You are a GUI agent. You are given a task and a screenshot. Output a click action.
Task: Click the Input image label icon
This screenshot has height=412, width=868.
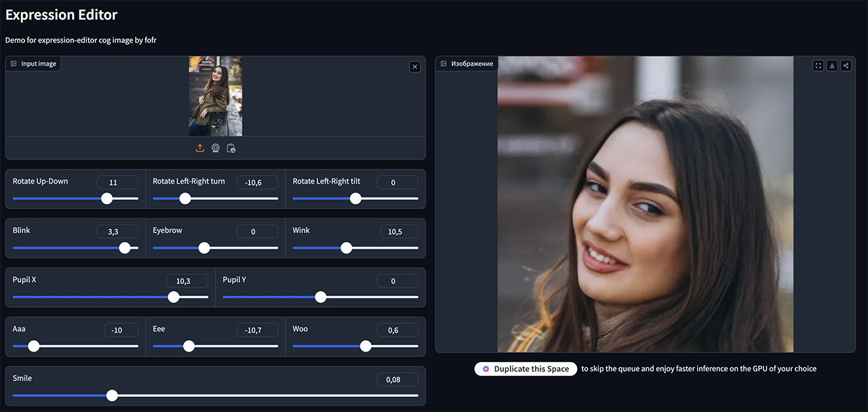coord(14,64)
